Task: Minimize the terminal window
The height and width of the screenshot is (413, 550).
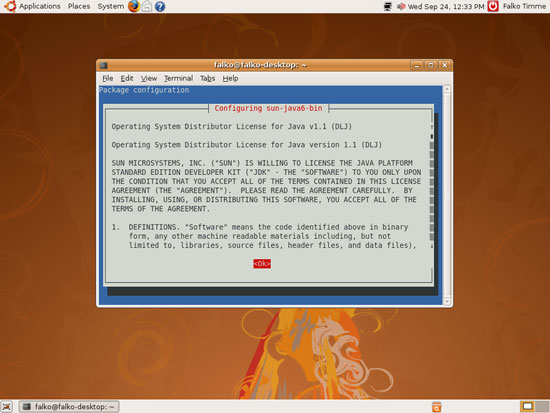Action: pos(416,65)
